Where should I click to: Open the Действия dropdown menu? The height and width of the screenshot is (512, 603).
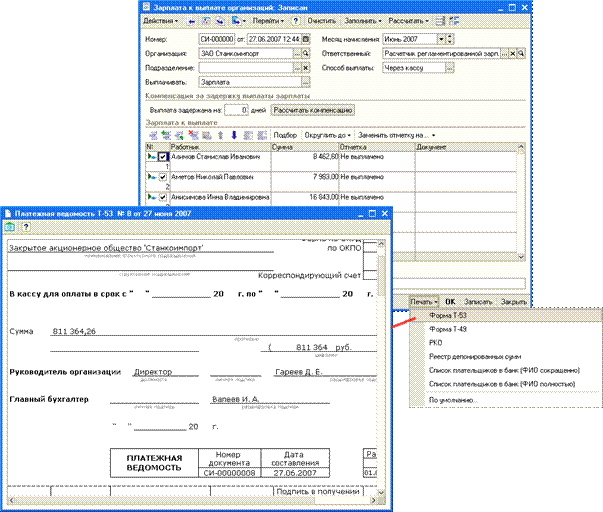160,20
